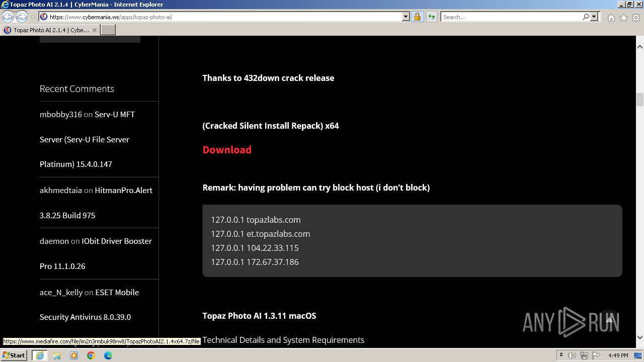Open a new blank tab
The image size is (644, 362).
[x=108, y=30]
